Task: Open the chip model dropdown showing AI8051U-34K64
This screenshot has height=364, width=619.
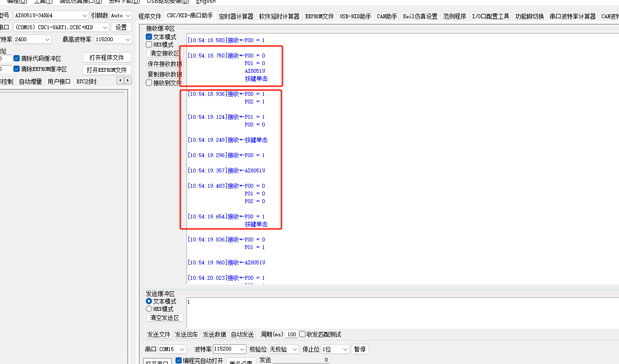Action: tap(51, 15)
